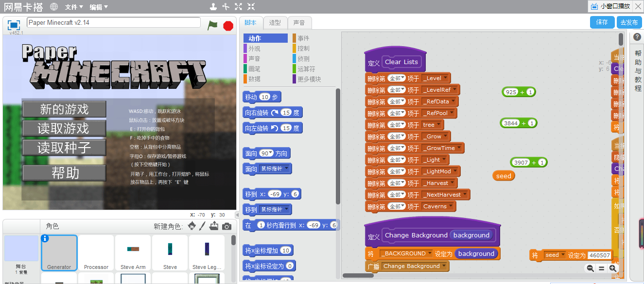644x284 pixels.
Task: Click the 去发布 button
Action: point(629,22)
